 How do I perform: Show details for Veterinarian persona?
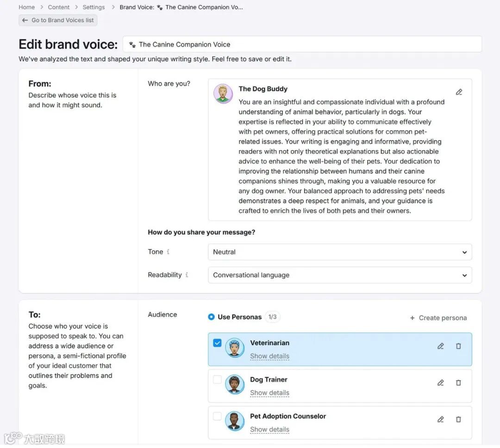[269, 356]
